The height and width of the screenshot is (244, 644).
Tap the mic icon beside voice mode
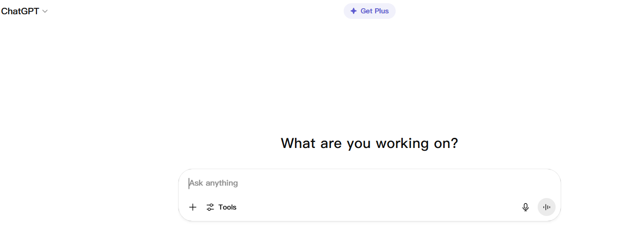point(526,207)
